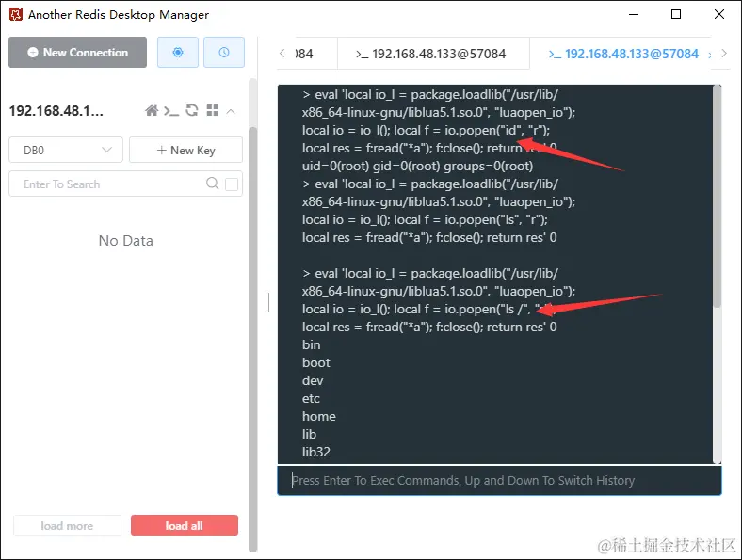Screen dimensions: 742x560
Task: Click the load all button
Action: click(x=185, y=525)
